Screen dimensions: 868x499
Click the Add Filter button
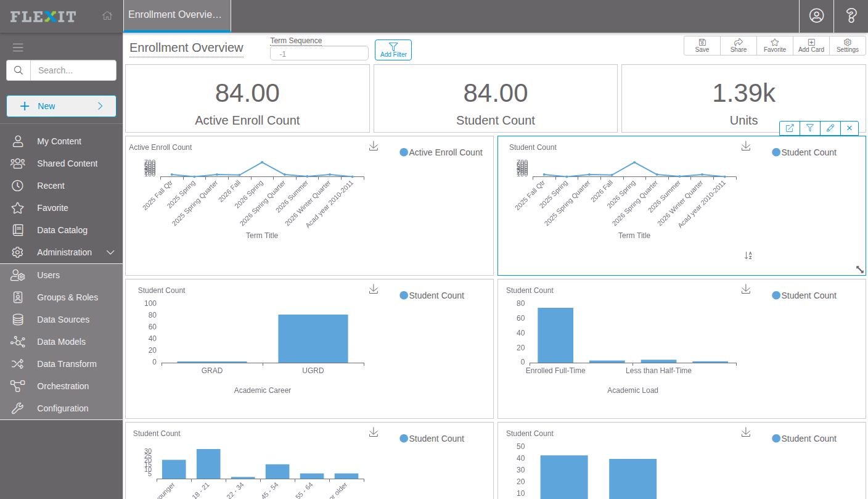393,50
